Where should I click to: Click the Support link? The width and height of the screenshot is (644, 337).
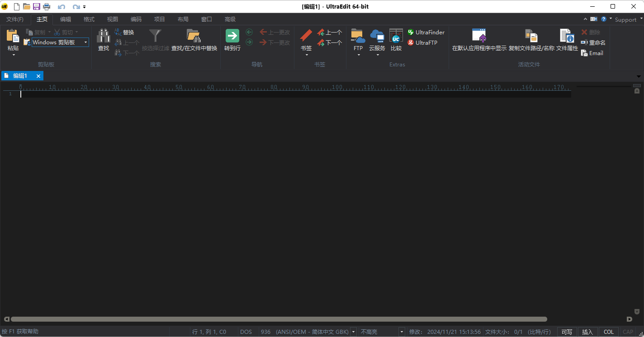coord(625,19)
